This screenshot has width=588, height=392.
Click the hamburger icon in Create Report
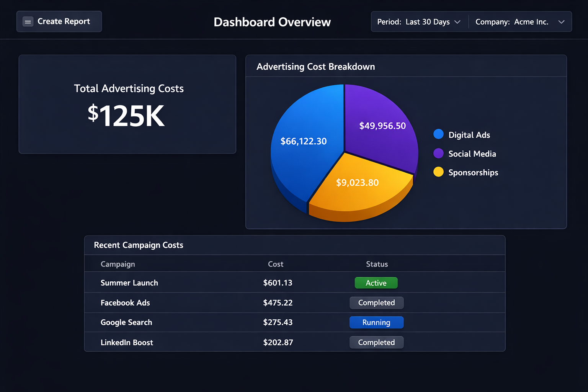pos(28,22)
